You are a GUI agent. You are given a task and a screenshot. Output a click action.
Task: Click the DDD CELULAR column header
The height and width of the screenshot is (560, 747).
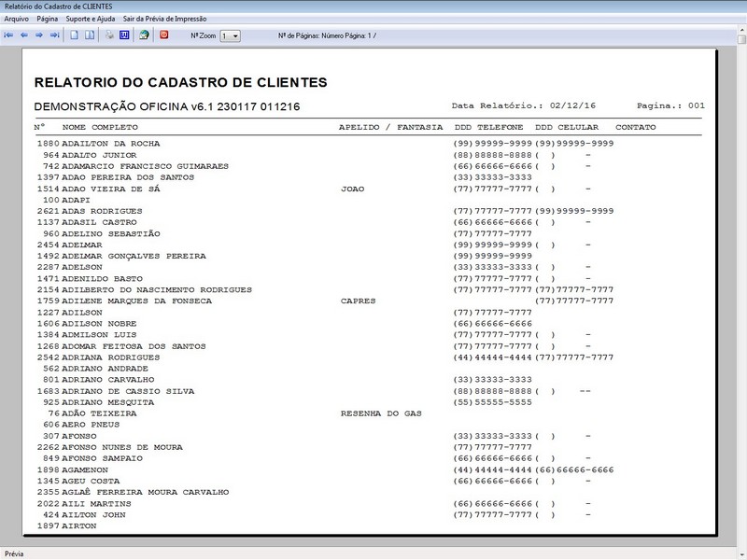coord(567,127)
